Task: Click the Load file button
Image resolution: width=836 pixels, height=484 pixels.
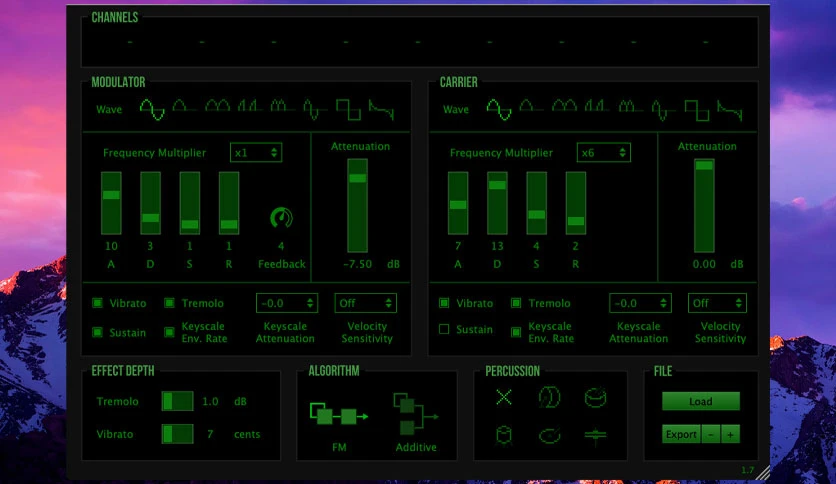Action: click(x=701, y=401)
